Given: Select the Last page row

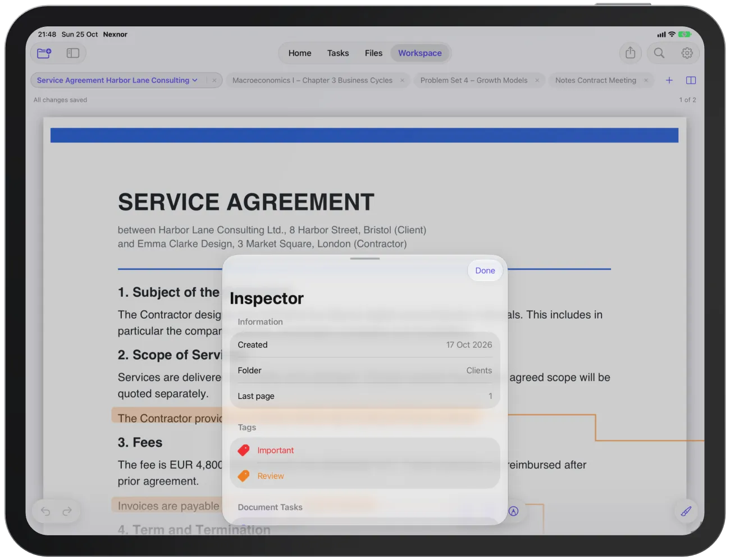Looking at the screenshot, I should coord(365,396).
